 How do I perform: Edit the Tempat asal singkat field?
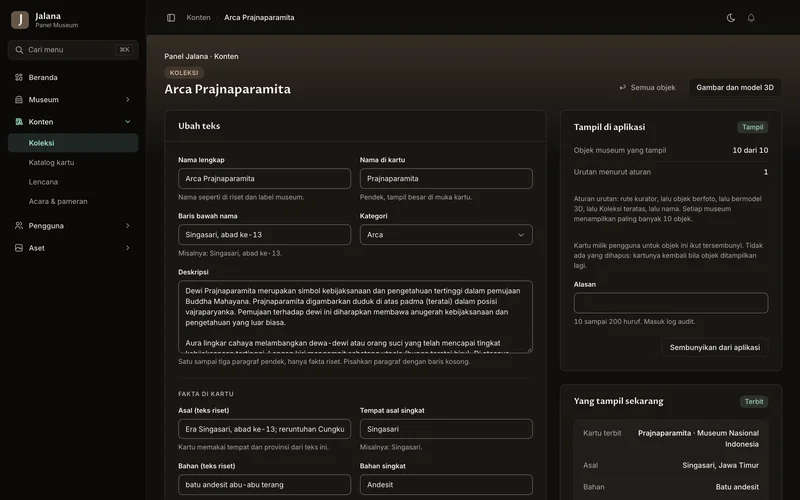point(446,429)
